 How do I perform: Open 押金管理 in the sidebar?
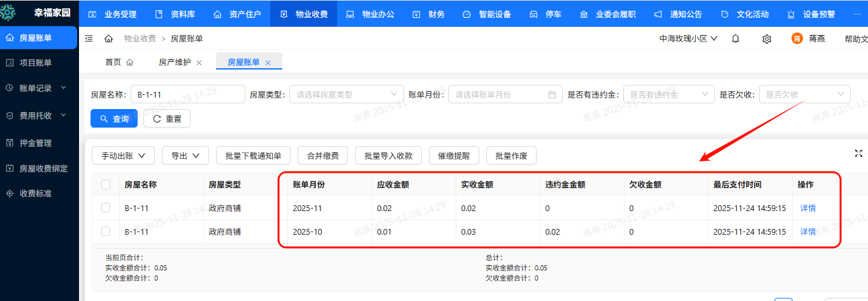point(36,143)
